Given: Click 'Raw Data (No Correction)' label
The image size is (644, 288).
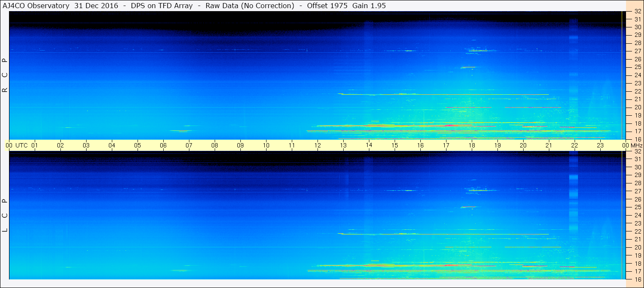Looking at the screenshot, I should coord(250,6).
